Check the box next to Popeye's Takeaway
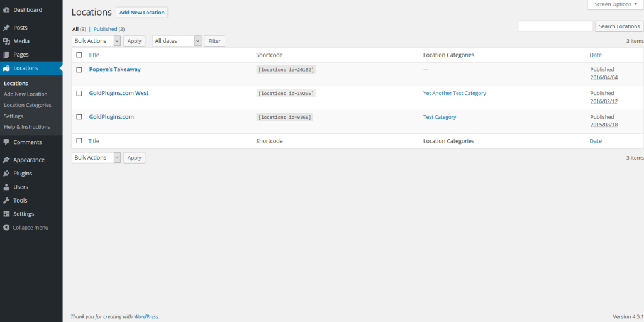The width and height of the screenshot is (644, 322). (79, 70)
